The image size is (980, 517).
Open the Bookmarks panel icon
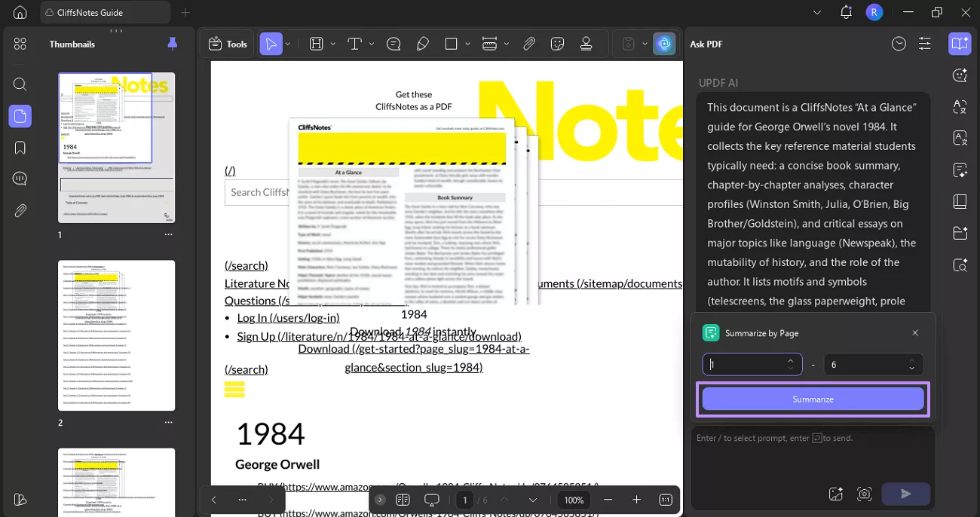[x=20, y=148]
